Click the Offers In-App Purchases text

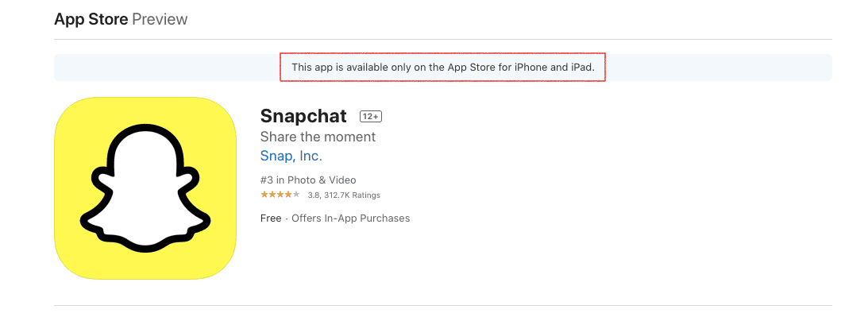[x=351, y=218]
